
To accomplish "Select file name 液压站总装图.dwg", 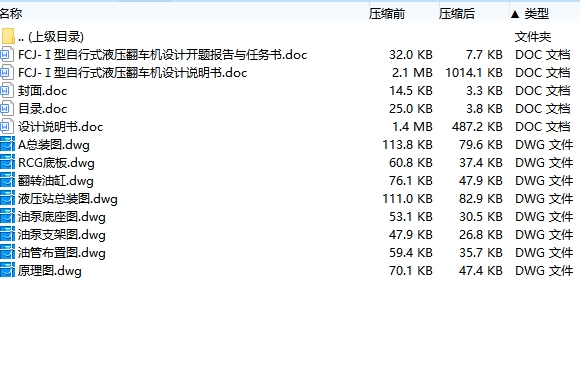I will coord(68,199).
